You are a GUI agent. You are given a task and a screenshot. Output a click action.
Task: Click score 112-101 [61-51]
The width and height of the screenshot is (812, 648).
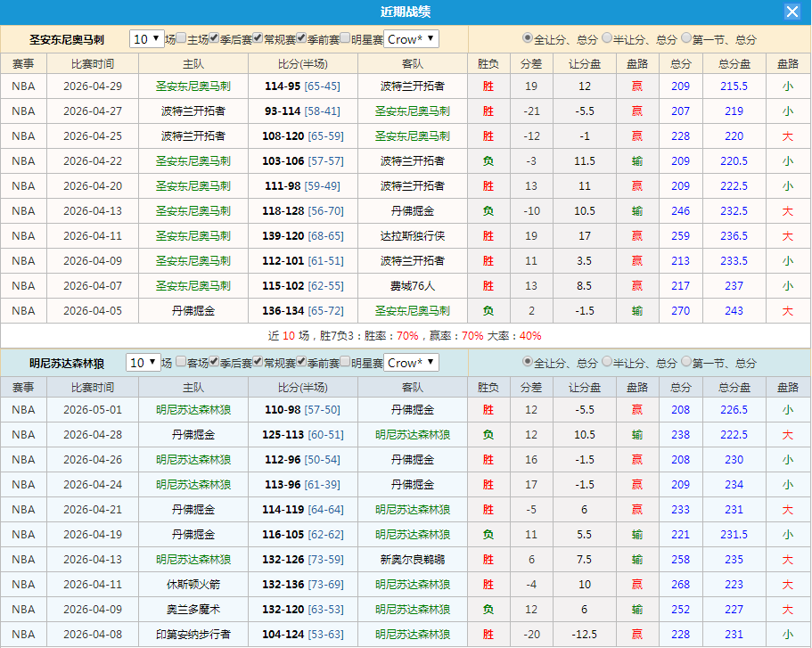coord(302,260)
